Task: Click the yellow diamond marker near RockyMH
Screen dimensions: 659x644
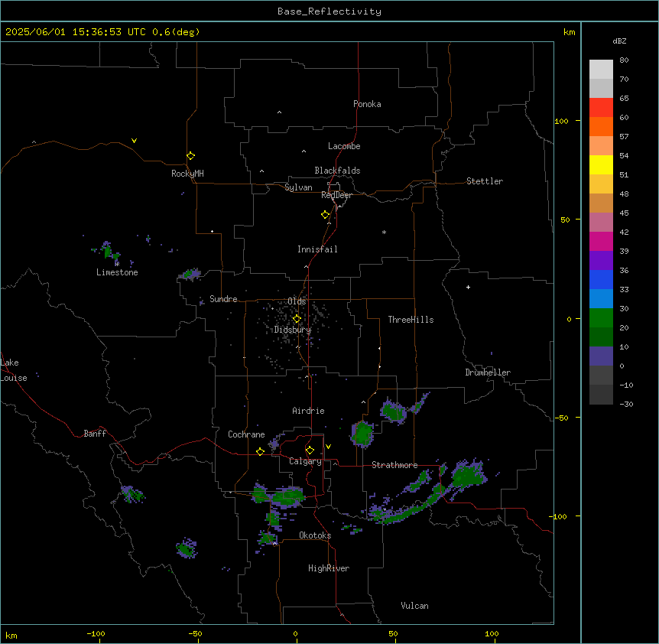Action: coord(190,155)
